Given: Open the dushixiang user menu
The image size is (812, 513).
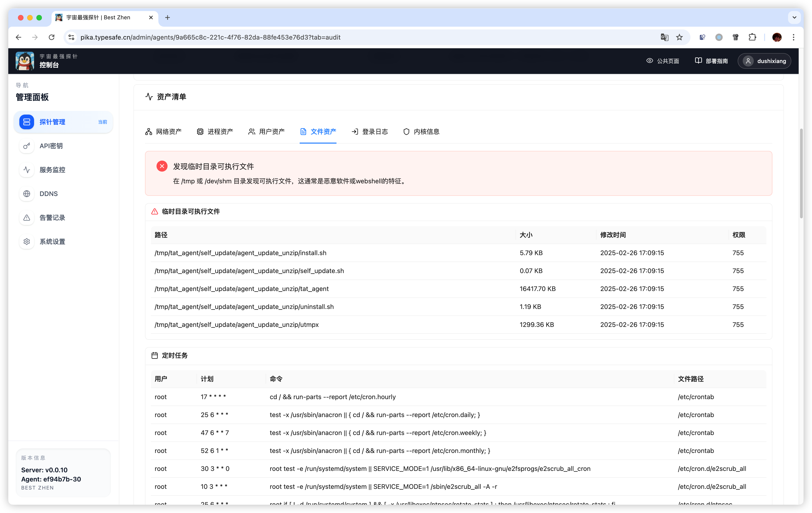Looking at the screenshot, I should (x=764, y=61).
